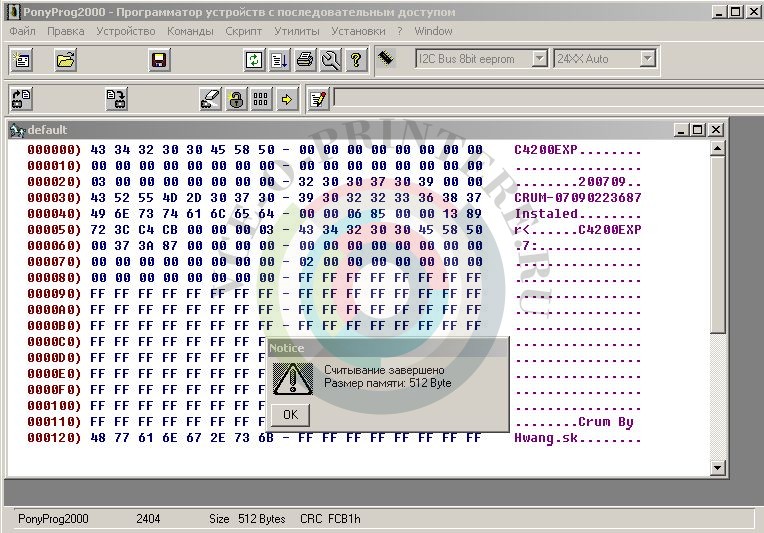Close the default child window

715,130
